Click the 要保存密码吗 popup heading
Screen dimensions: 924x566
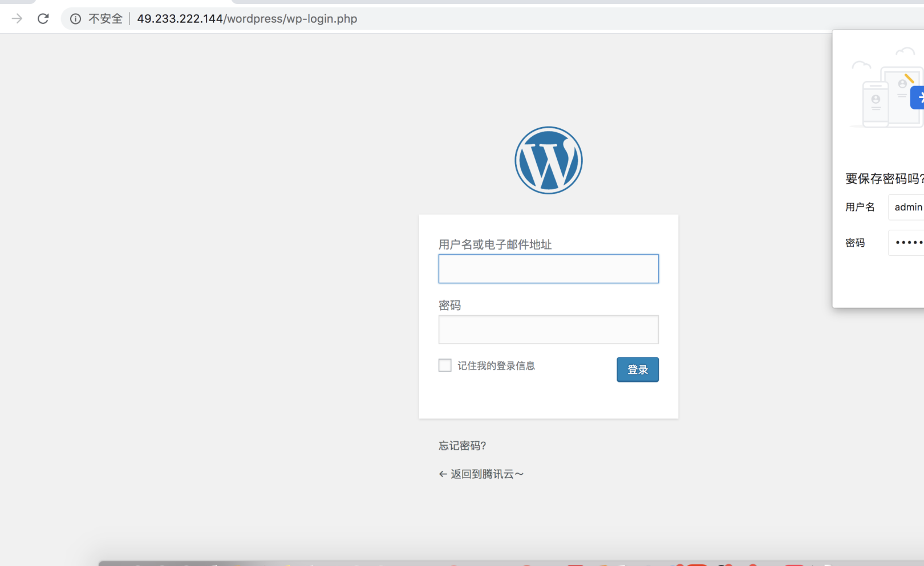click(885, 179)
